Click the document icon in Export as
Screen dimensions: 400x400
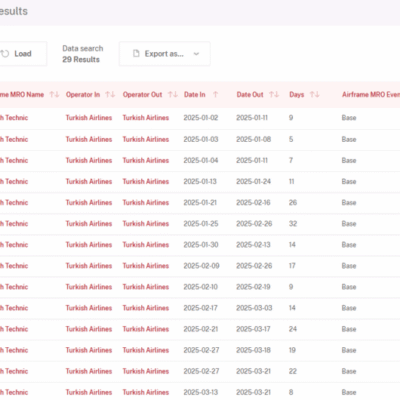[136, 54]
